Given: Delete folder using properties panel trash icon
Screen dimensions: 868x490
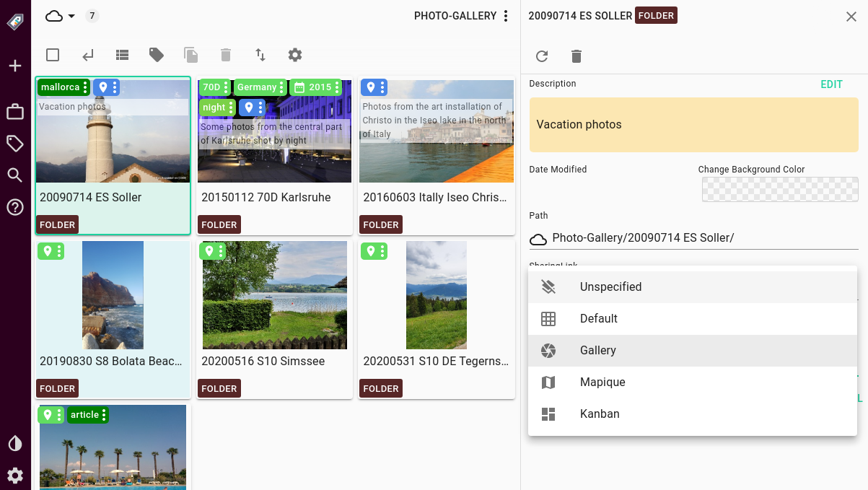Looking at the screenshot, I should [576, 56].
